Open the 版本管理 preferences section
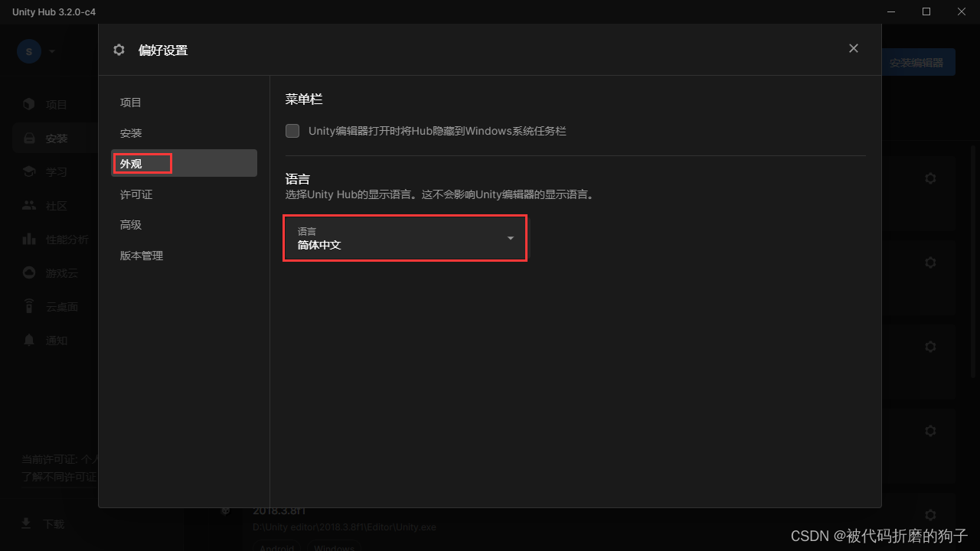This screenshot has width=980, height=551. pos(184,256)
